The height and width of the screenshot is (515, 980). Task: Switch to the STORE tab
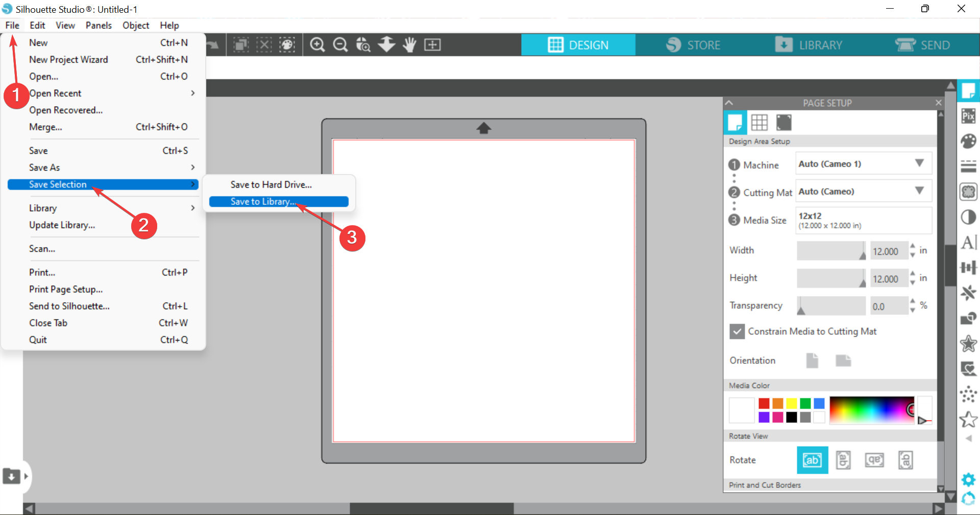(693, 45)
